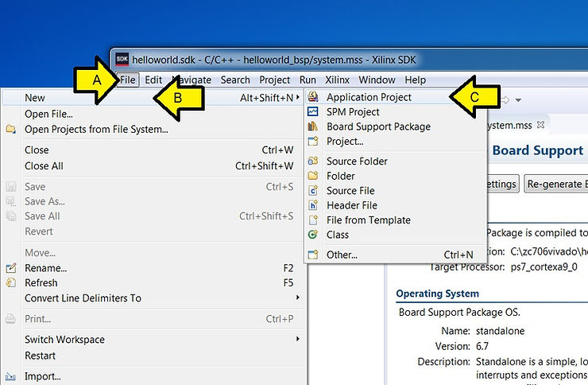Choose Import from the File menu
The width and height of the screenshot is (588, 385).
[x=42, y=376]
